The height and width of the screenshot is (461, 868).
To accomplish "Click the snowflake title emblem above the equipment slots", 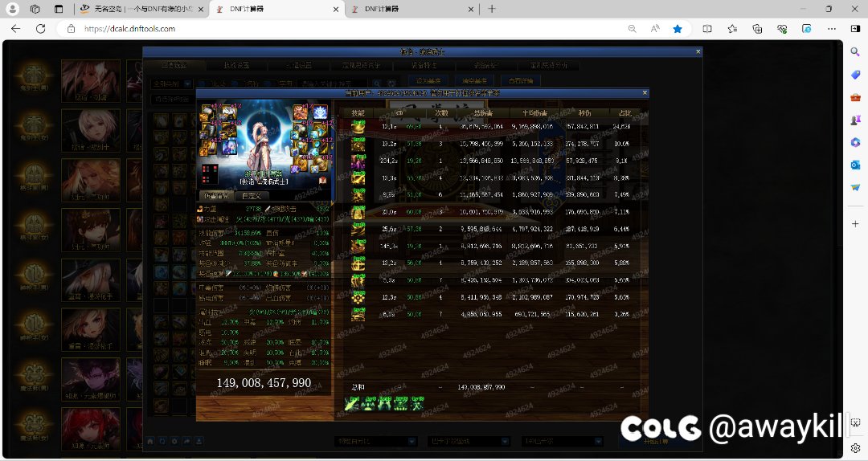I will click(x=321, y=112).
